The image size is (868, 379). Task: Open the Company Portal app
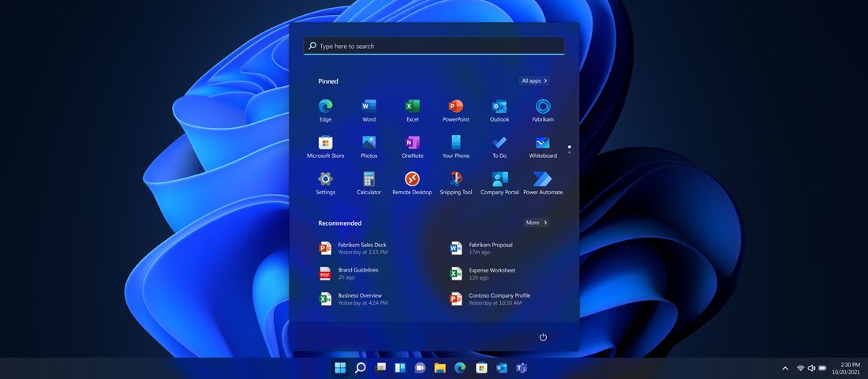pos(499,180)
